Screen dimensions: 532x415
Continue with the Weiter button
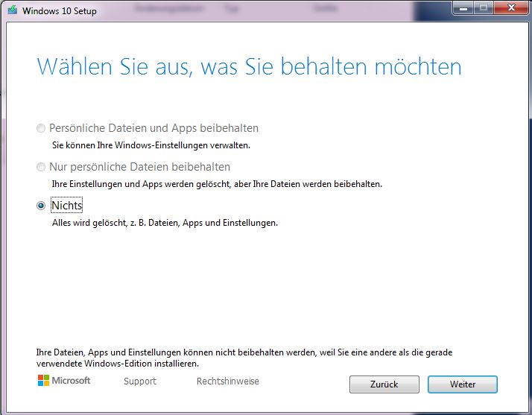point(463,384)
